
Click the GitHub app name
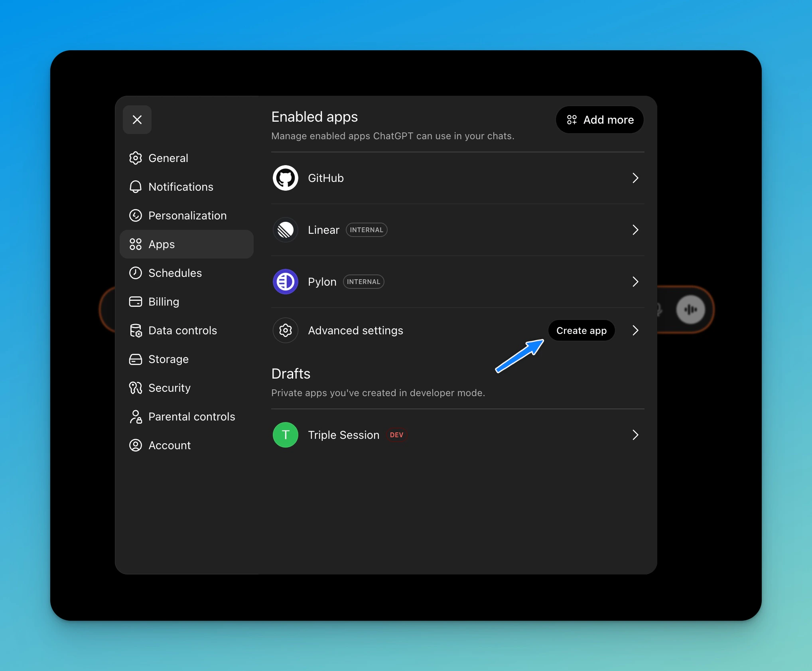[326, 178]
